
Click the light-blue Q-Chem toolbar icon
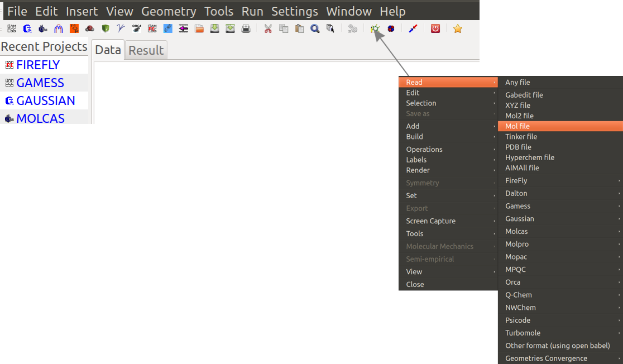pos(167,28)
